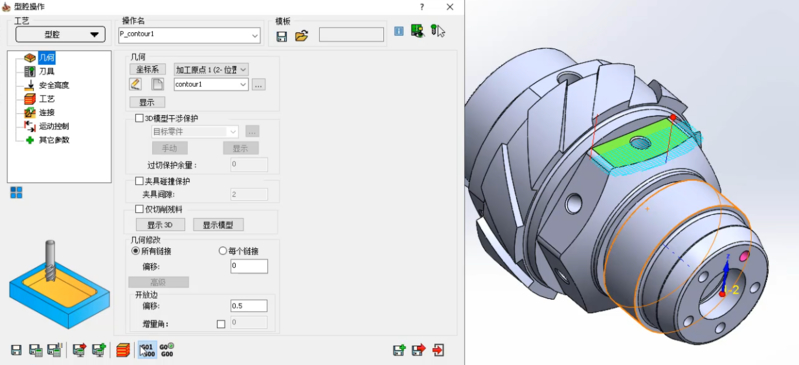Click the save template floppy disk icon

[281, 36]
